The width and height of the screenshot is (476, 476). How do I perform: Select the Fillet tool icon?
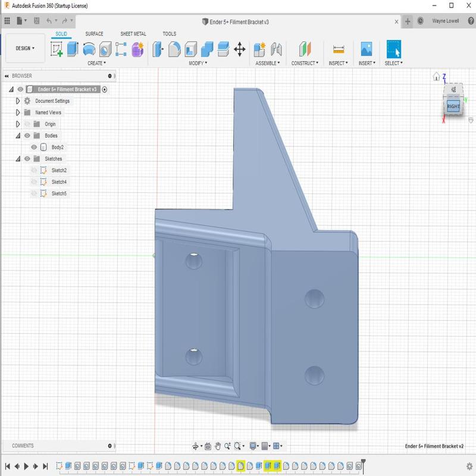pyautogui.click(x=174, y=49)
